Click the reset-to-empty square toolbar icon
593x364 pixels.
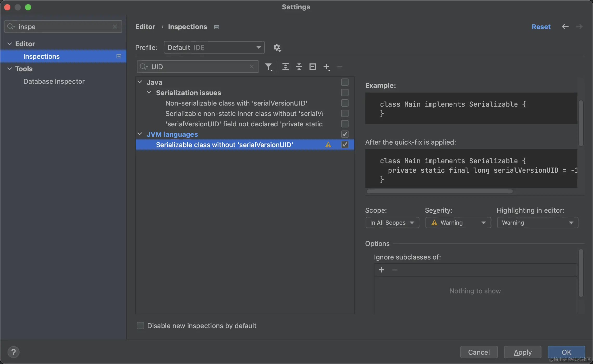(x=312, y=67)
